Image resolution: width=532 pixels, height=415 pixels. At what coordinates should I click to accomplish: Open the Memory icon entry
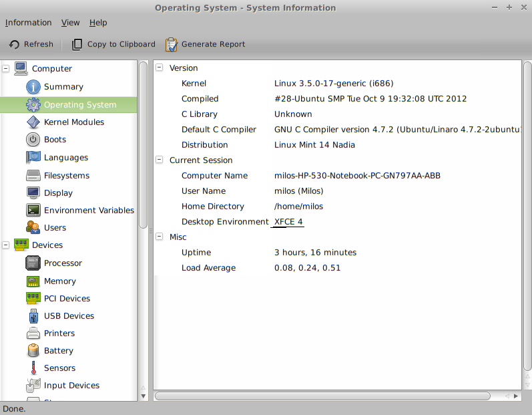click(x=33, y=281)
